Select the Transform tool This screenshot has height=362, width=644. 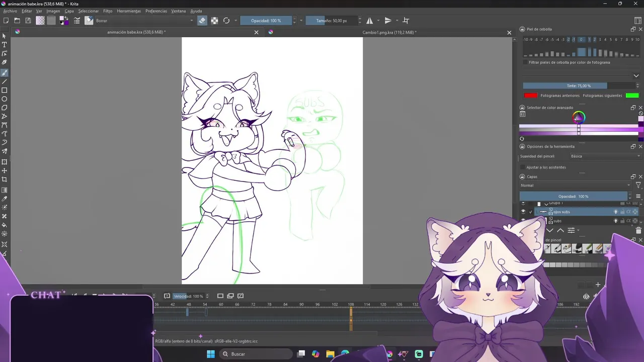click(x=5, y=162)
